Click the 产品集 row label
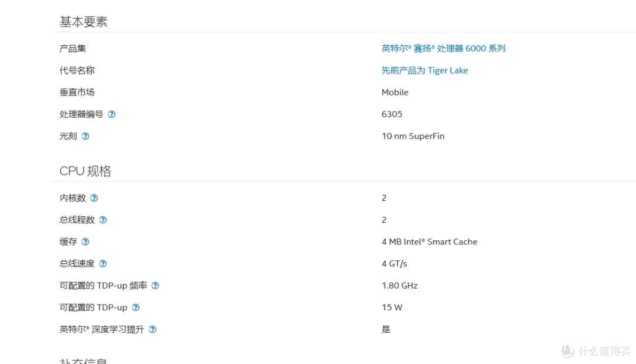 click(72, 49)
